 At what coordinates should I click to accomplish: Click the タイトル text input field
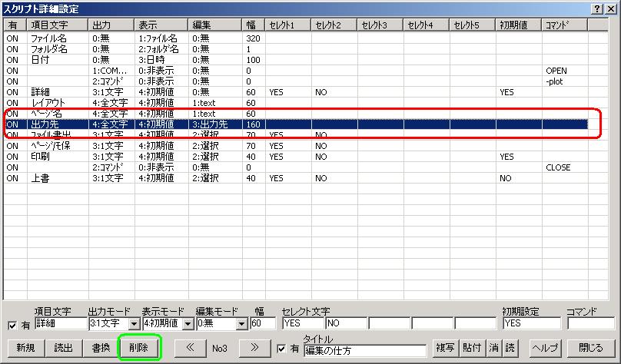366,351
